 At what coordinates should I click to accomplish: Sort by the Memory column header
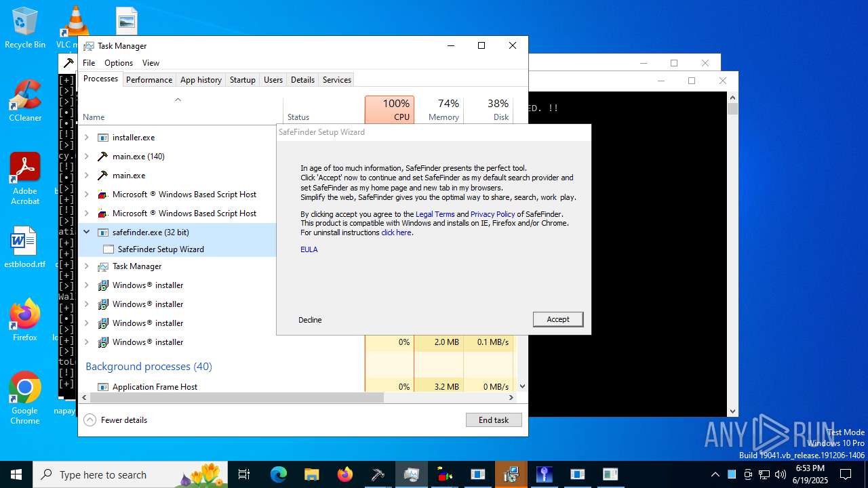pos(439,110)
